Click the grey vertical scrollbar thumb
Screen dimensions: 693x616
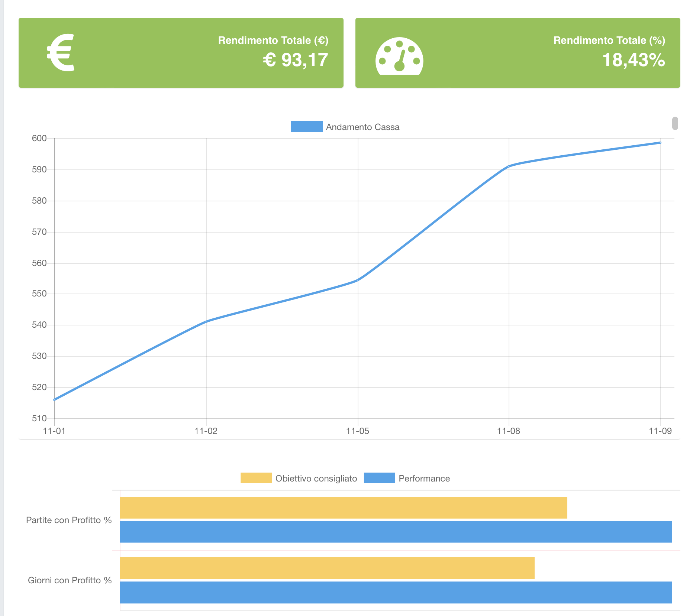(x=675, y=123)
